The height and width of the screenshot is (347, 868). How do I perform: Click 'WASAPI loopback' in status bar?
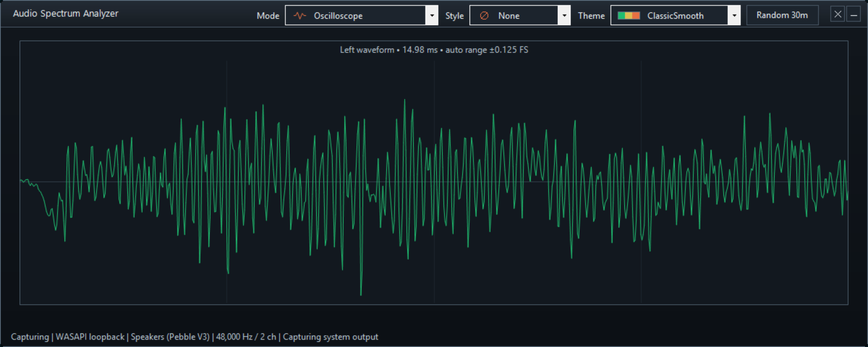click(x=90, y=337)
